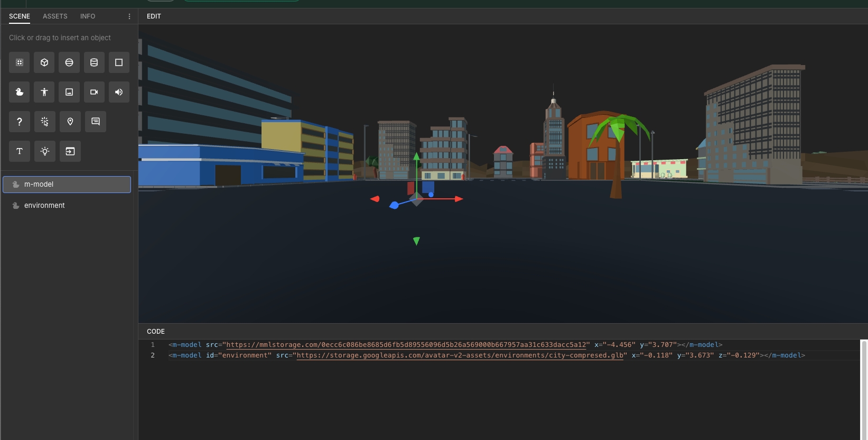Insert an audio speaker element

119,92
